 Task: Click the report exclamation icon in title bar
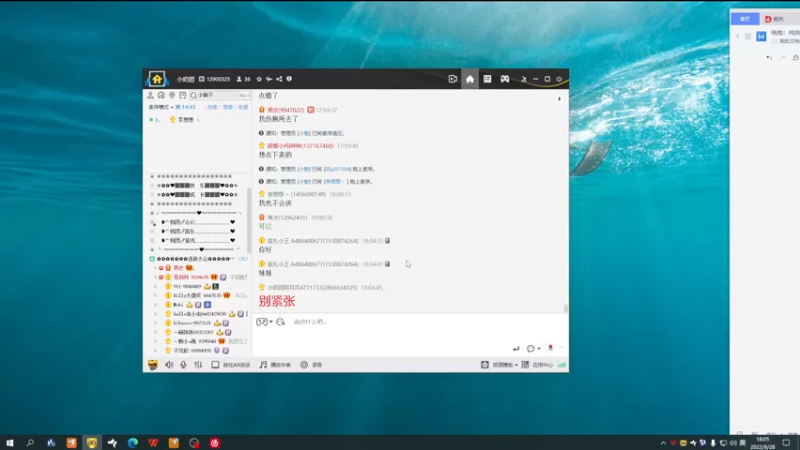click(x=289, y=79)
